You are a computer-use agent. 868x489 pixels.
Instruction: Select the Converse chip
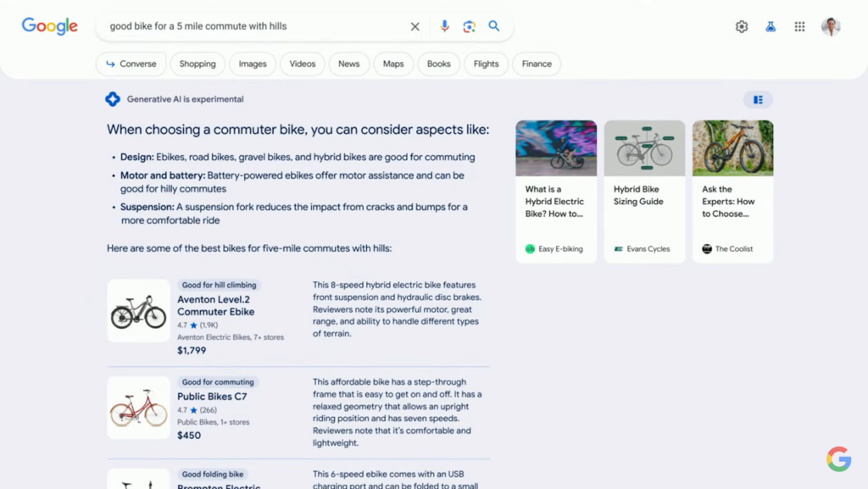click(131, 64)
